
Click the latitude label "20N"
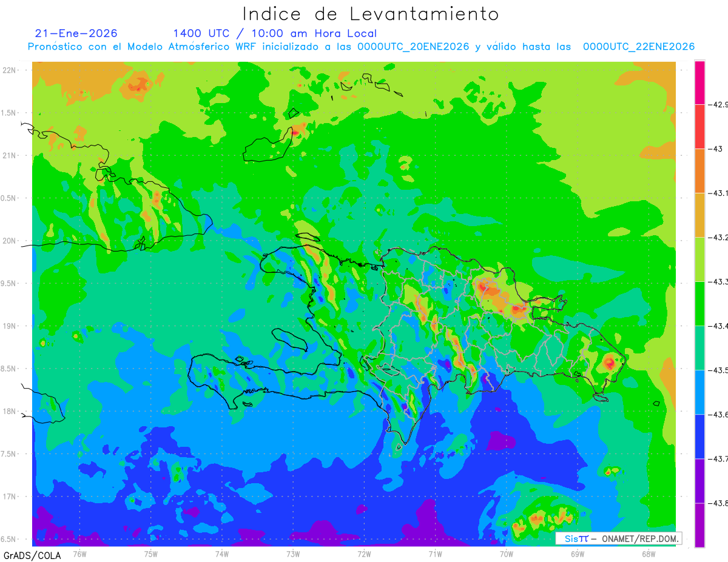[8, 241]
